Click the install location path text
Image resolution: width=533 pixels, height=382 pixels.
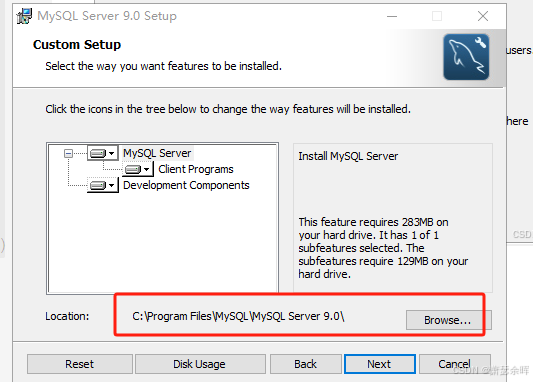pyautogui.click(x=238, y=316)
